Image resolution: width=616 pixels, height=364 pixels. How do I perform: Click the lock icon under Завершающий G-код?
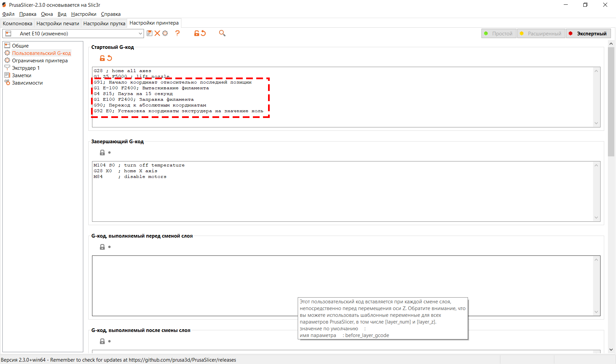coord(102,153)
